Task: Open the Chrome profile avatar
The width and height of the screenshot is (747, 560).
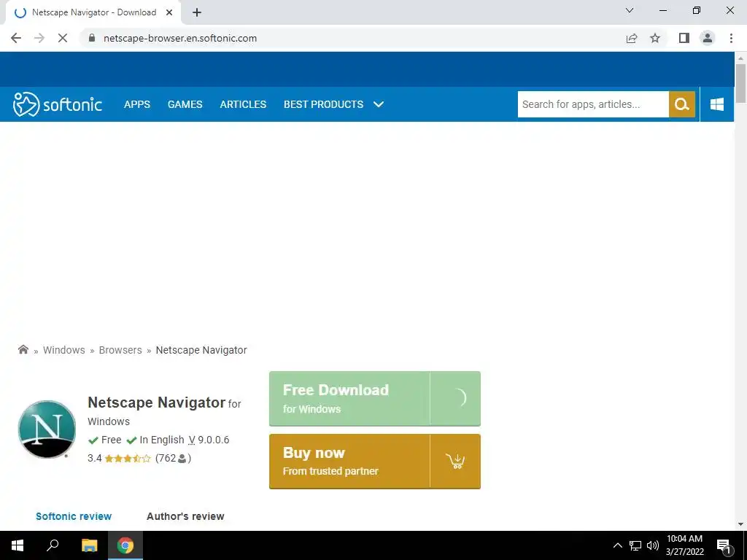Action: click(x=708, y=38)
